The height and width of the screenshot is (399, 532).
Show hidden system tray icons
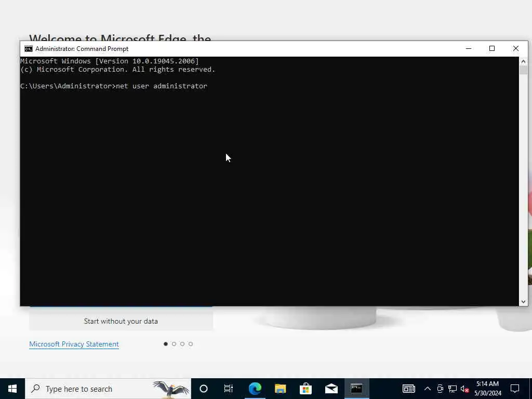pos(428,389)
